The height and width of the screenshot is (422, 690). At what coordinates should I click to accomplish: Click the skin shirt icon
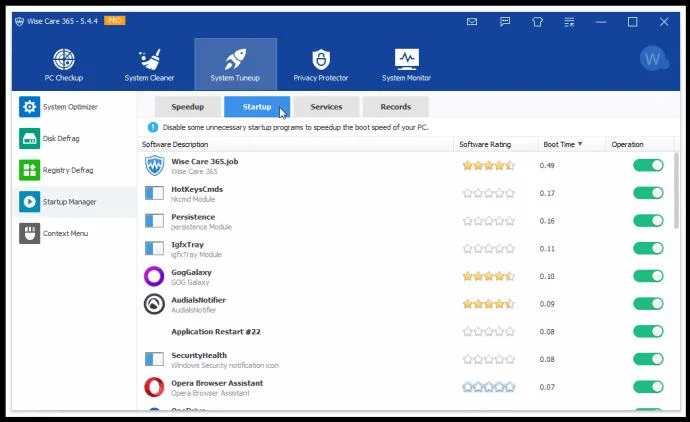[x=537, y=22]
